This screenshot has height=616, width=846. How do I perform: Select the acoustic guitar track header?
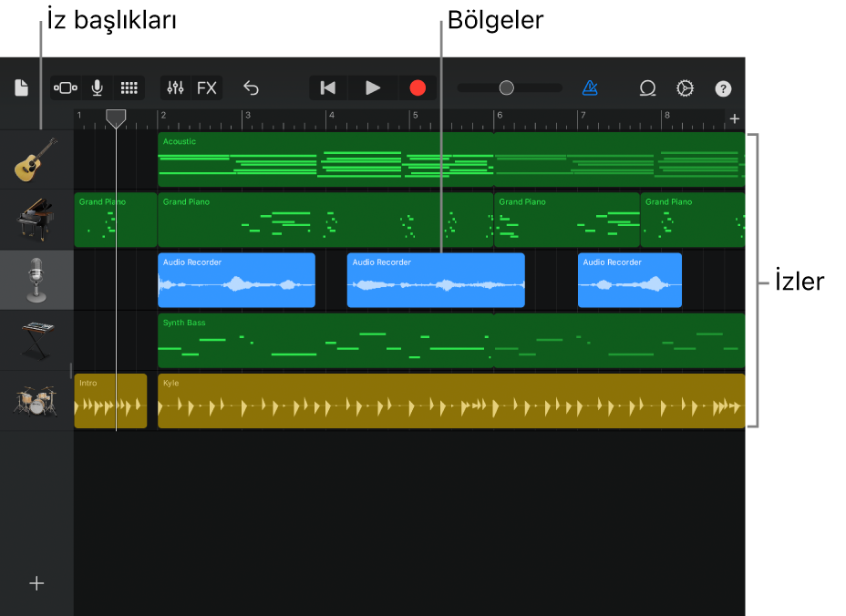coord(36,159)
